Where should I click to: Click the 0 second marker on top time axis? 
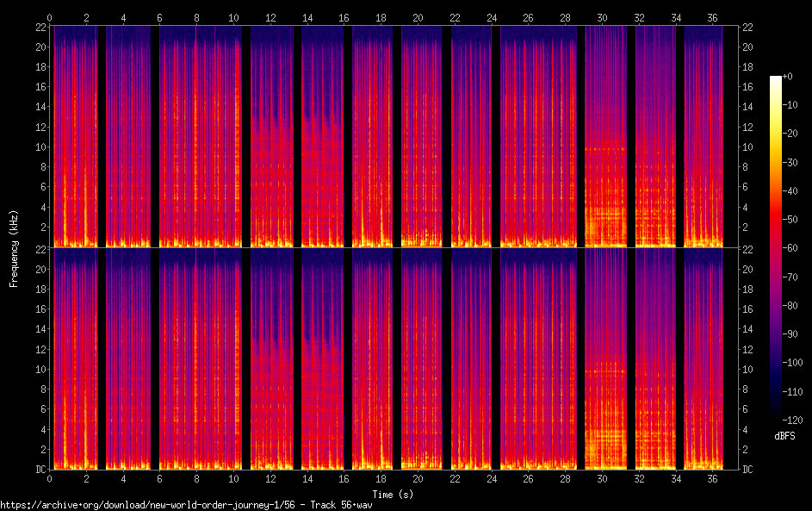[50, 17]
